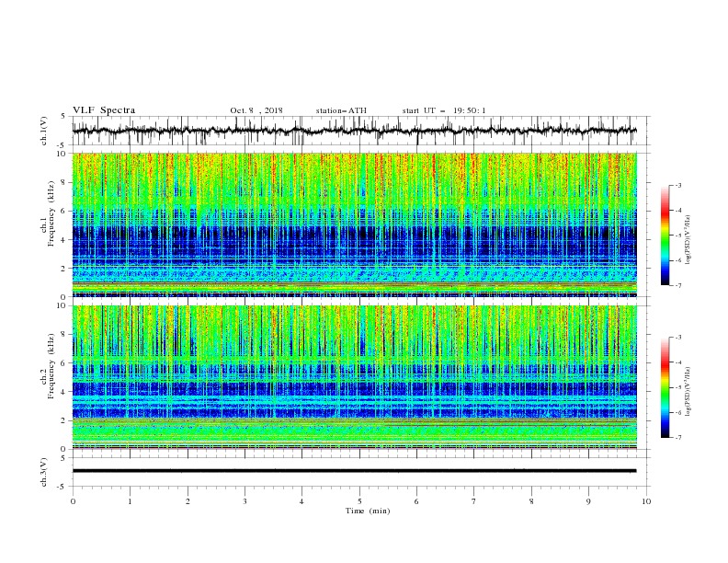Select the date label 'Oct. 8, 2018'
728x563 pixels.
[x=256, y=110]
